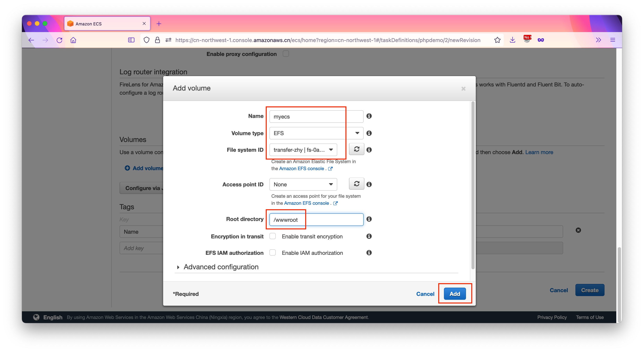Toggle Enable proxy configuration checkbox
The height and width of the screenshot is (352, 644).
pos(286,54)
